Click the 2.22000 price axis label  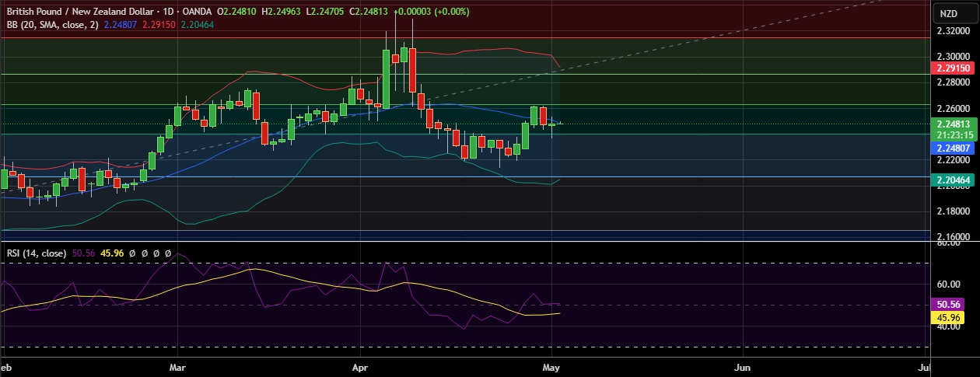coord(953,160)
